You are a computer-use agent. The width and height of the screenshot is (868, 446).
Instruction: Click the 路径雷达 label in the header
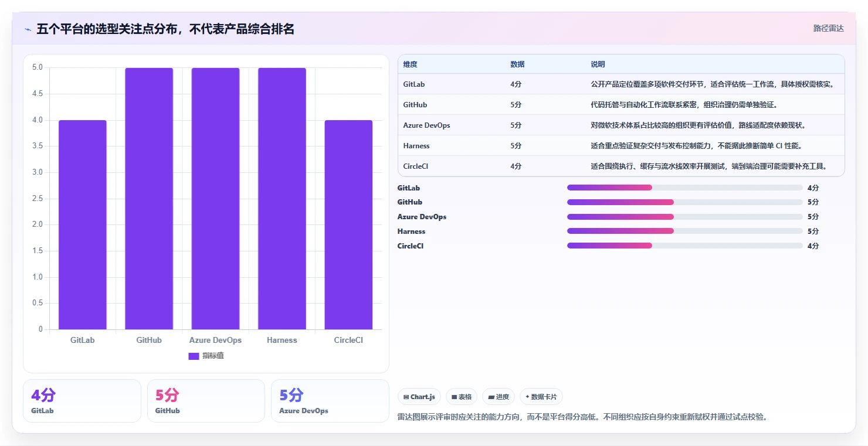(x=828, y=28)
